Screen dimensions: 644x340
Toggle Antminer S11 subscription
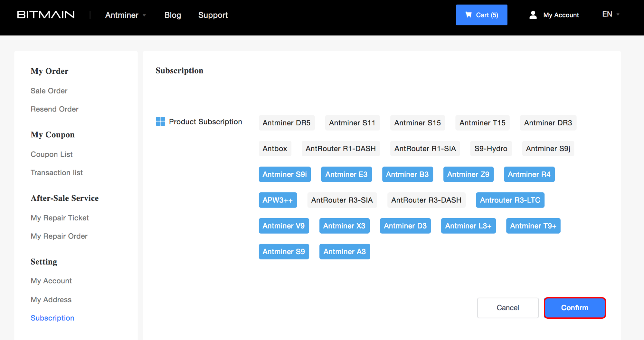point(352,123)
